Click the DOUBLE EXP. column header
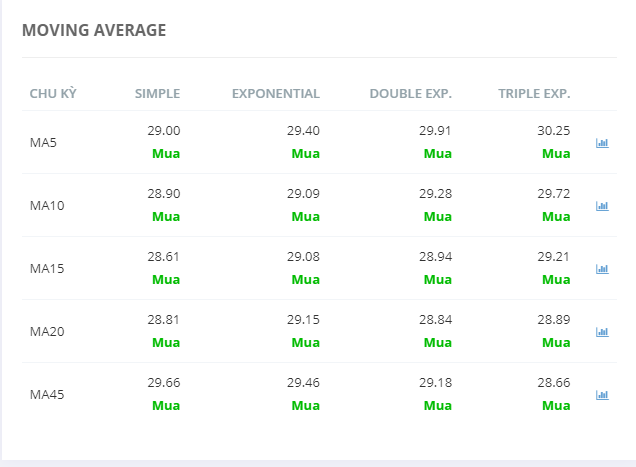636x467 pixels. [x=410, y=94]
